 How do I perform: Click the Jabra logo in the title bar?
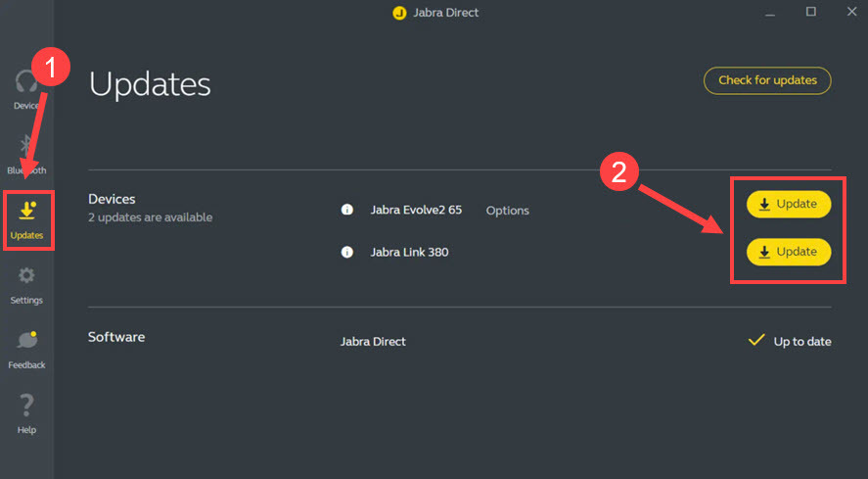(398, 13)
